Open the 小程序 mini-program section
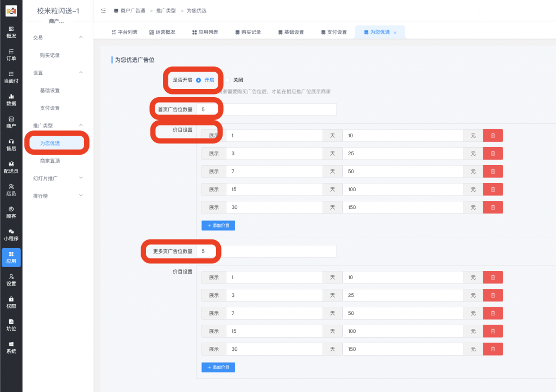Image resolution: width=556 pixels, height=392 pixels. 11,233
